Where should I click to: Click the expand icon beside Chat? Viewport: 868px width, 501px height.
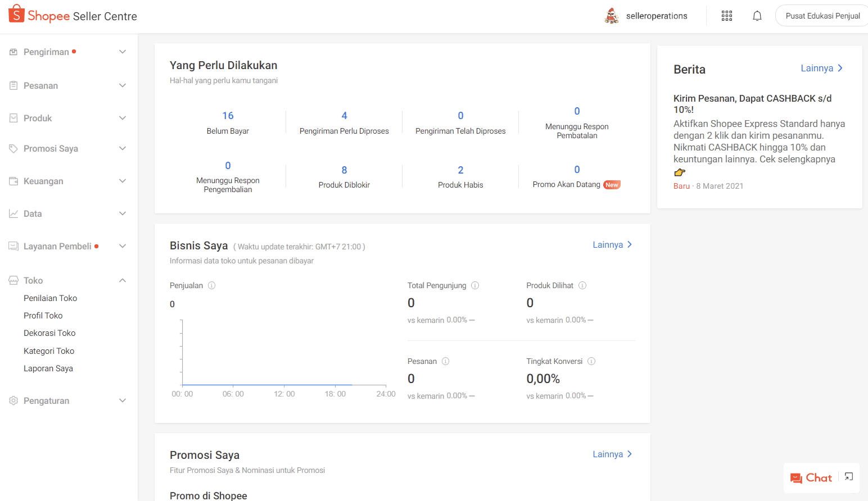point(848,477)
